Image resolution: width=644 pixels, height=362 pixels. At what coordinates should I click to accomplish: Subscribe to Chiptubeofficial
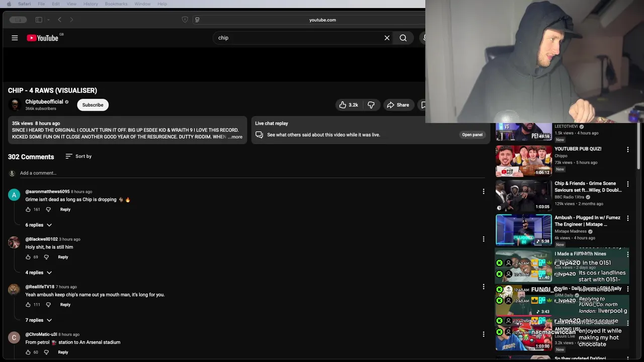pos(93,105)
